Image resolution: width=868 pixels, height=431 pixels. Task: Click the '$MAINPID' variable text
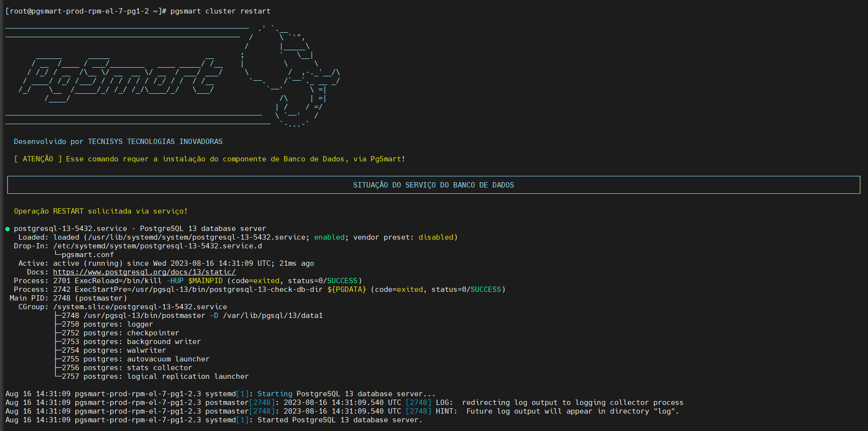tap(205, 281)
